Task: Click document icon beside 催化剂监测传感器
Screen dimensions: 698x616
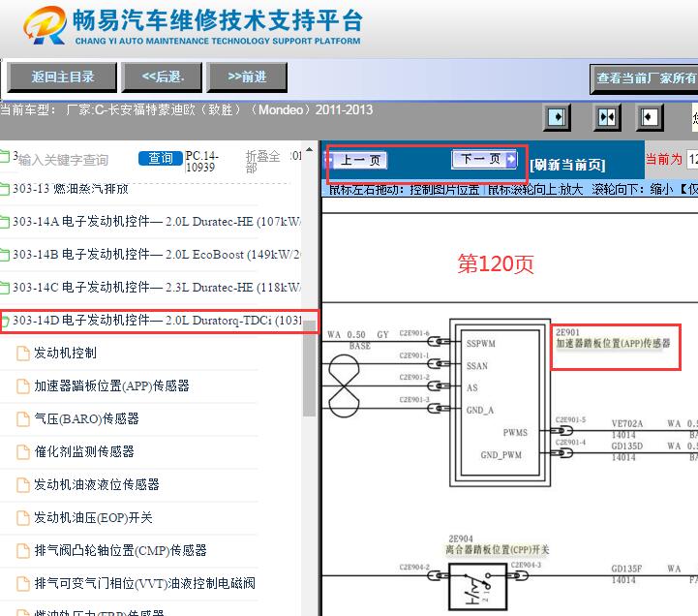Action: pos(23,452)
